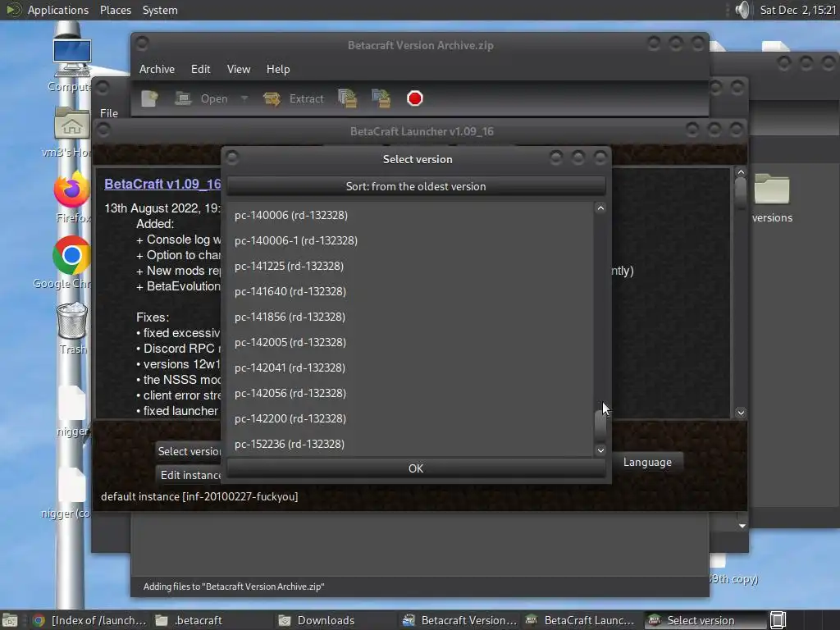Click the clock showing Sat Dec 2
Screen dimensions: 840x630
point(797,10)
